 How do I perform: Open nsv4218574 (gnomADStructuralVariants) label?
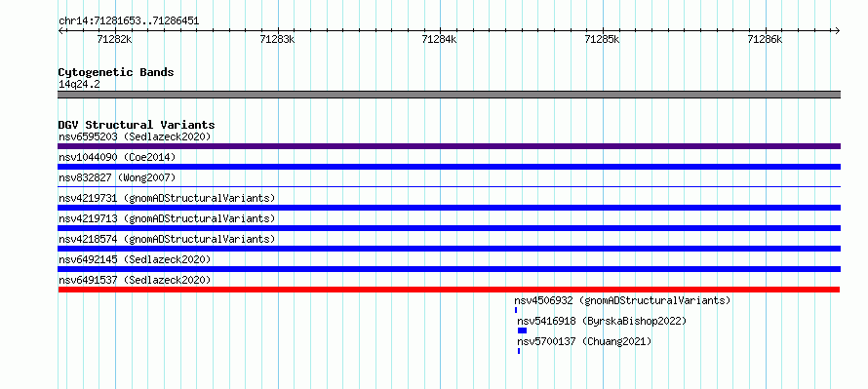(x=167, y=239)
